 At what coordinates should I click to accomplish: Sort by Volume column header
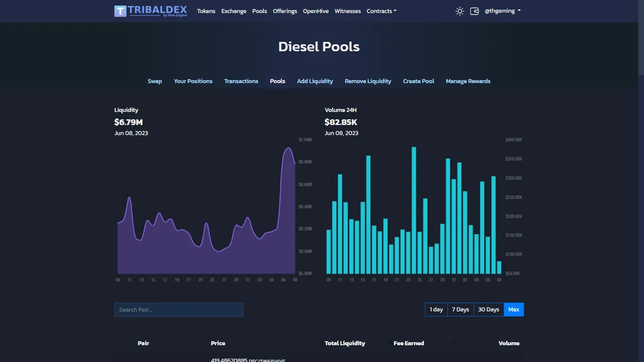point(509,343)
